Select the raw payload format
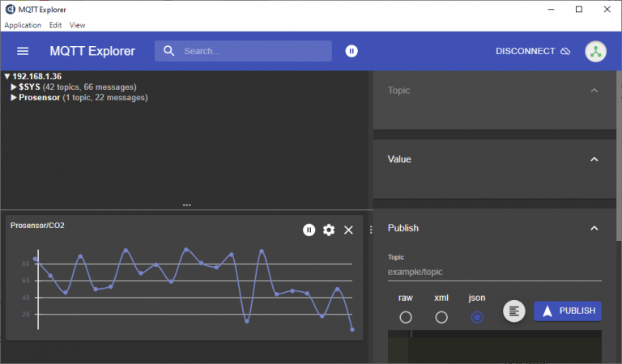Image resolution: width=622 pixels, height=364 pixels. pos(406,317)
